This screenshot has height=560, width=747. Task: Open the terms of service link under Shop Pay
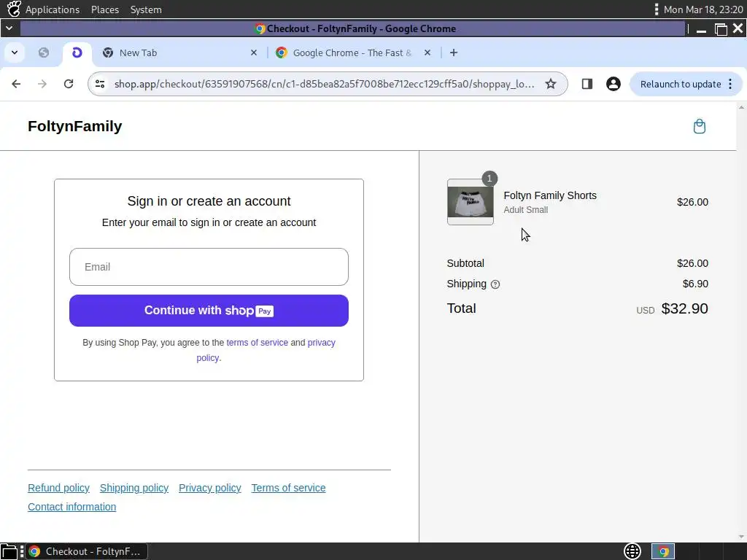click(x=258, y=343)
